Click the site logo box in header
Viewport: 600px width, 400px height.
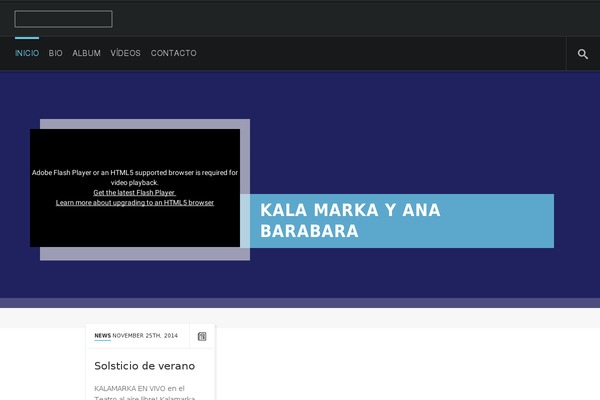(64, 19)
